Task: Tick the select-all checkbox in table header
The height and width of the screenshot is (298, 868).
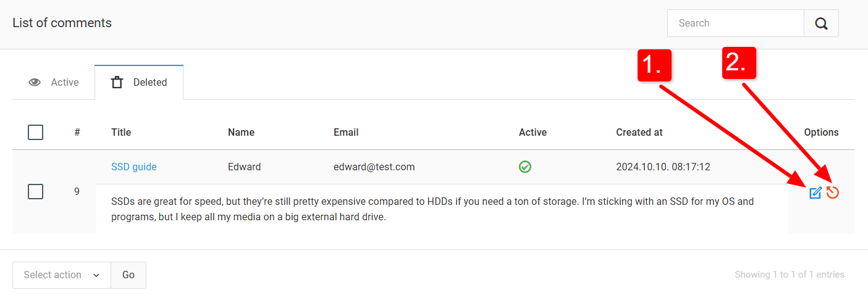Action: pos(36,132)
